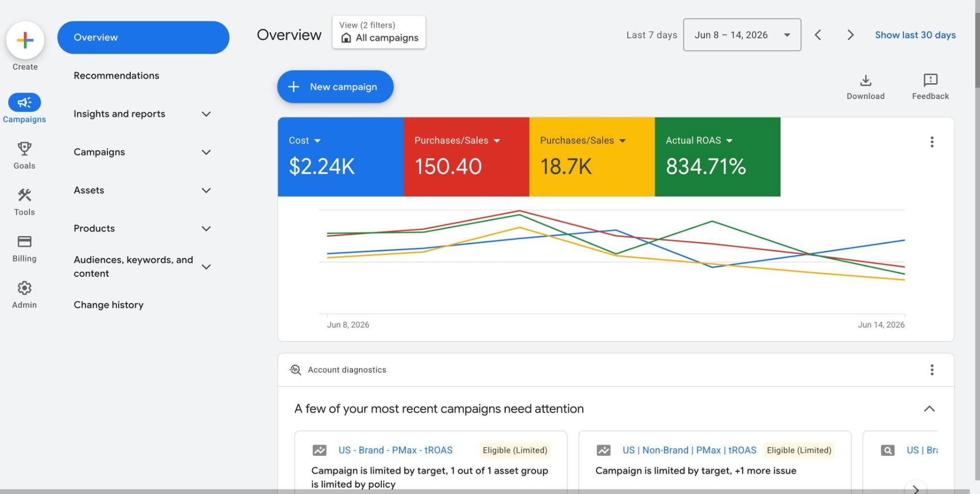Click the PMax icon beside US | Non-Brand campaign

603,450
